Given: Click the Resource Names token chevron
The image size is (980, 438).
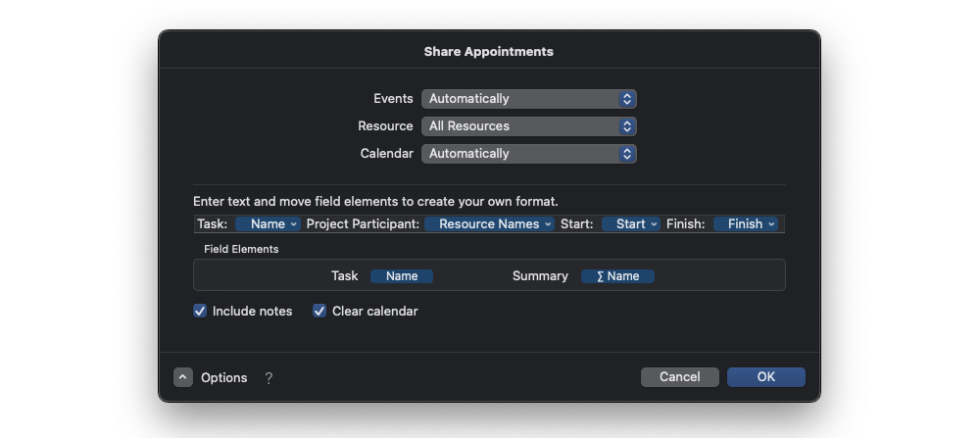Looking at the screenshot, I should tap(548, 224).
